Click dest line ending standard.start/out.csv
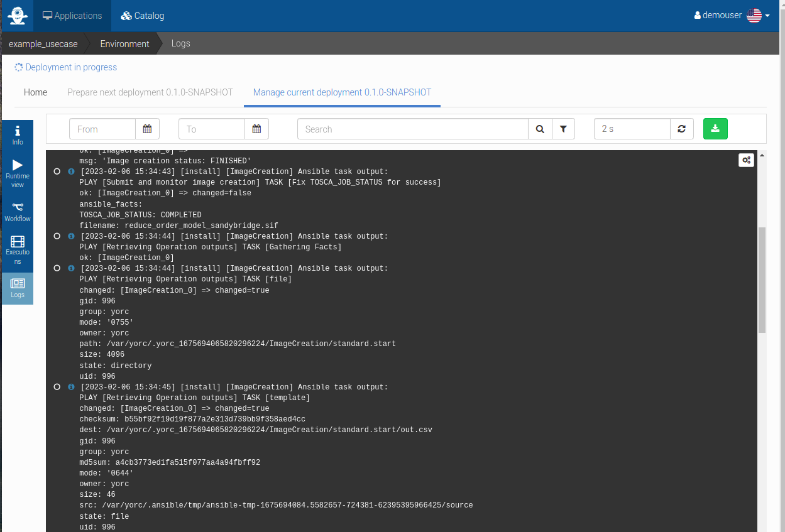 click(x=256, y=430)
